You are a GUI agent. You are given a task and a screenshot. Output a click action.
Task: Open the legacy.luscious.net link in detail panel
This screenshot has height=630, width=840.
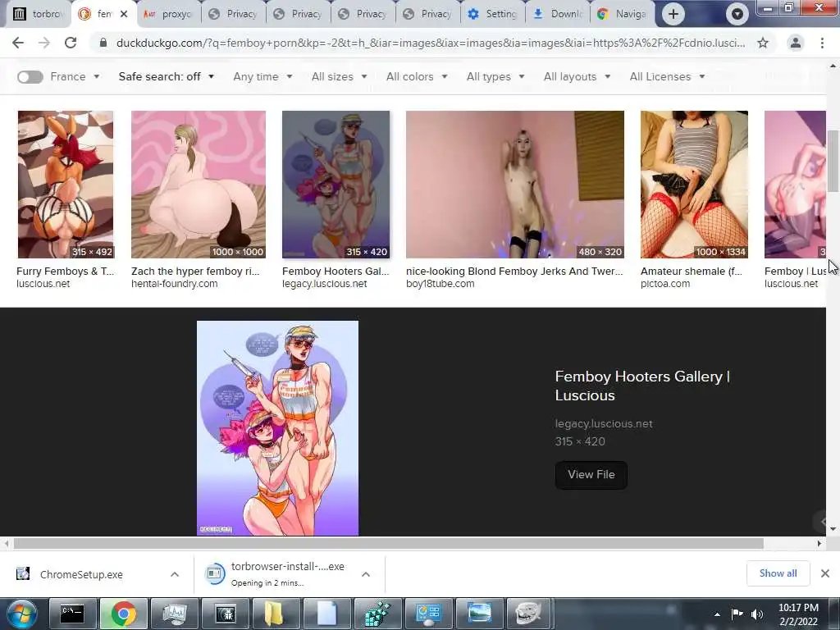point(604,424)
